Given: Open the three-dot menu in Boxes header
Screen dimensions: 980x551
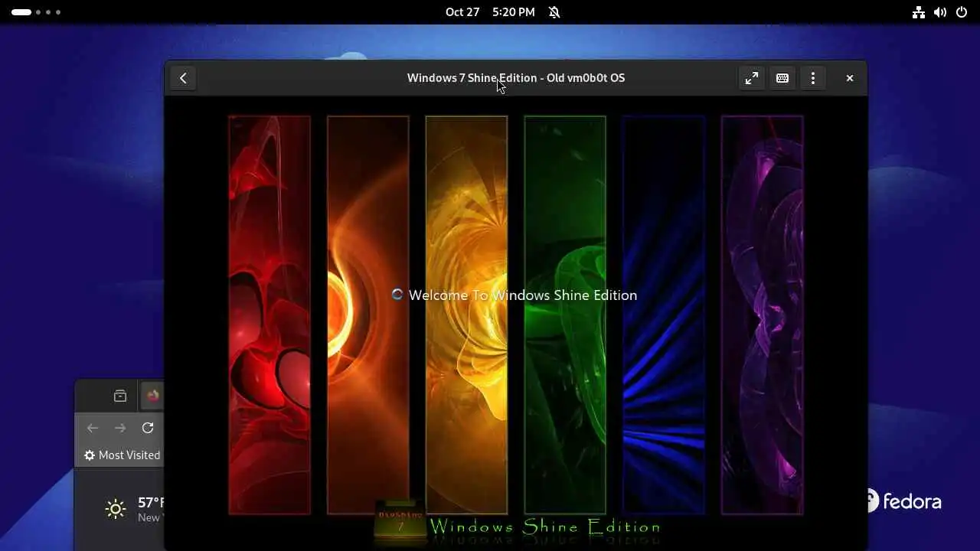Looking at the screenshot, I should tap(813, 78).
